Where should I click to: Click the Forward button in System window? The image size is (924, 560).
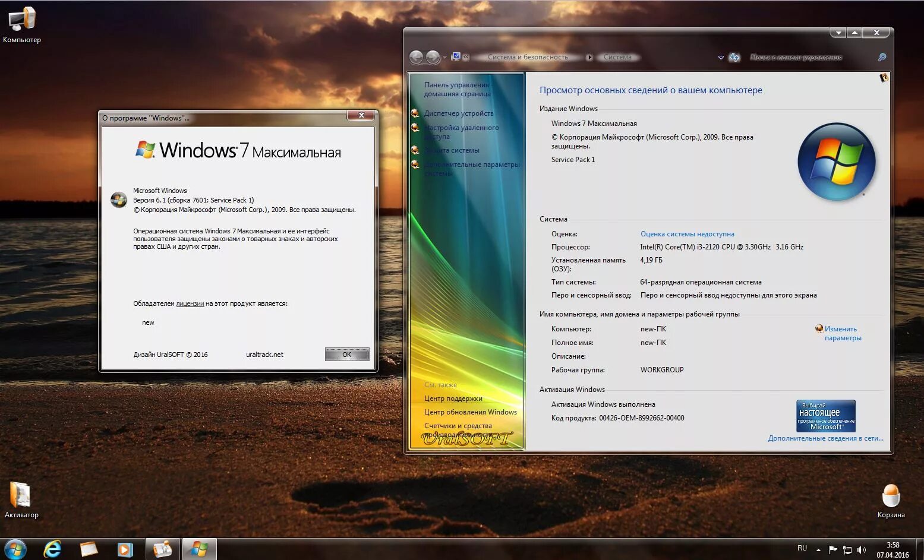(x=433, y=57)
